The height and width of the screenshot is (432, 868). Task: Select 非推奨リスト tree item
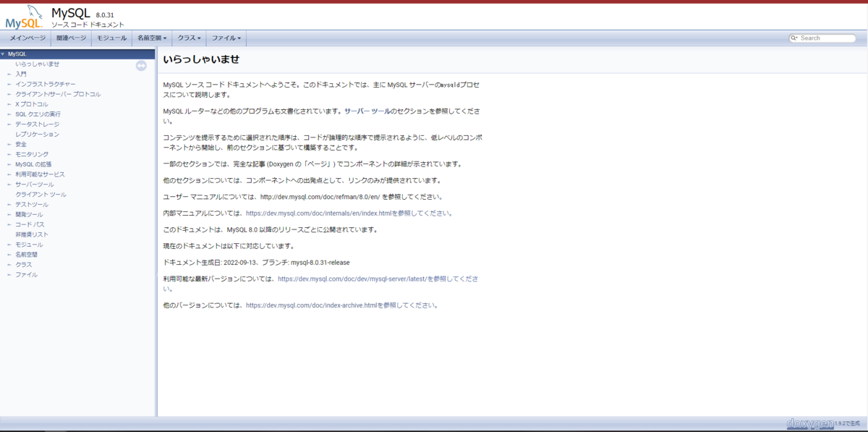tap(33, 234)
